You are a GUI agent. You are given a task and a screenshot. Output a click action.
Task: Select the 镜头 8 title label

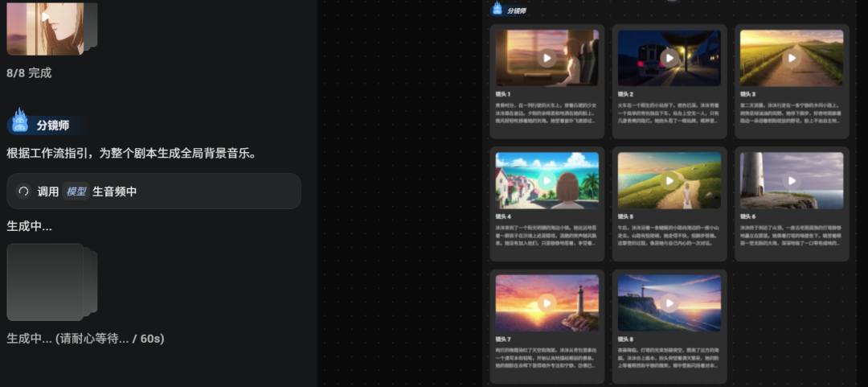(625, 340)
